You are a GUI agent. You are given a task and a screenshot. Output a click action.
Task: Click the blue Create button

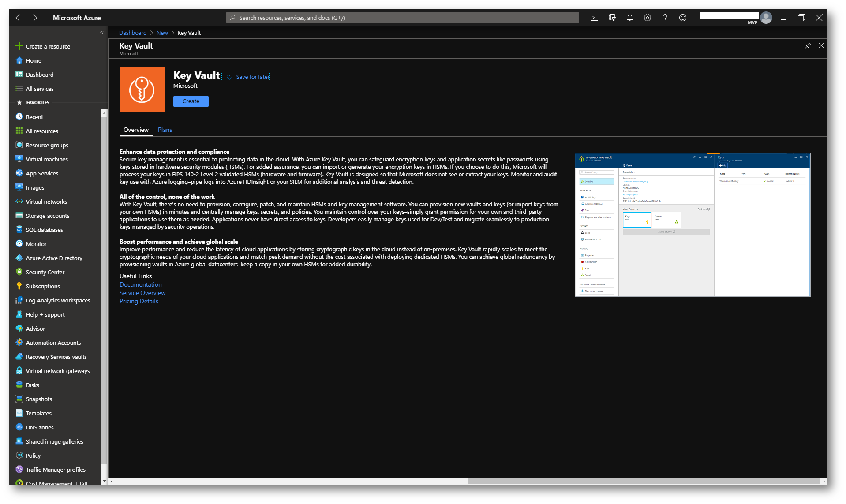(x=191, y=101)
